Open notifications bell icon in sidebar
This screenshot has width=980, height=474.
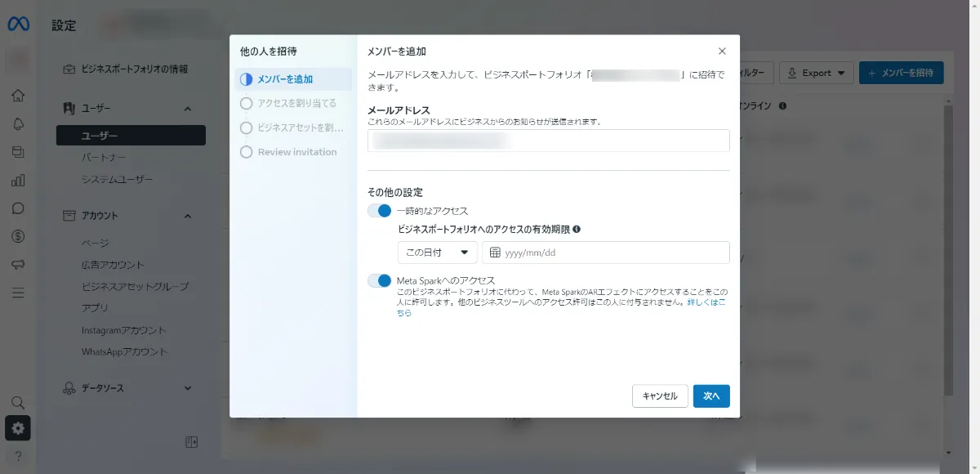[x=18, y=123]
